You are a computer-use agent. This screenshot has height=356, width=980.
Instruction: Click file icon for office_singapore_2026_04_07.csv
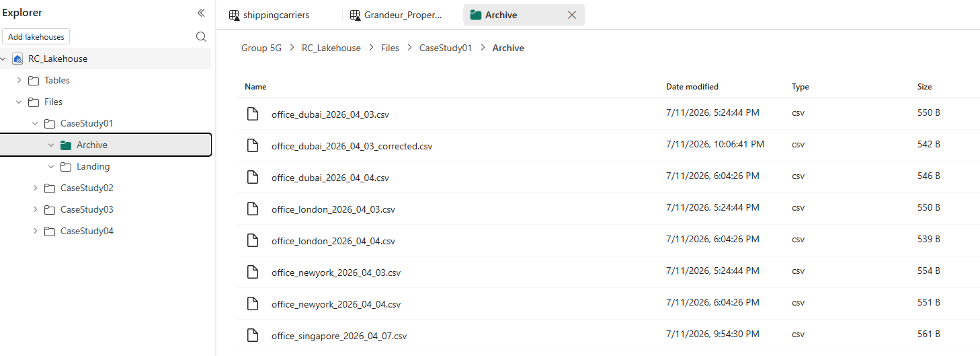tap(253, 335)
